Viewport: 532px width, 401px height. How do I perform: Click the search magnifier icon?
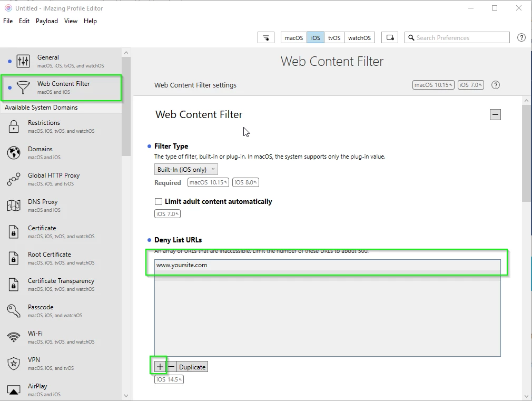pos(411,38)
